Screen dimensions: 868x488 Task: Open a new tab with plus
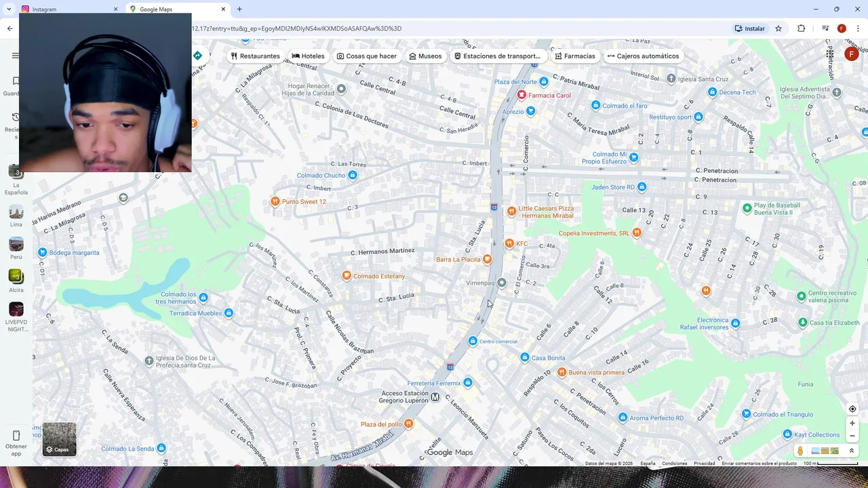coord(239,9)
